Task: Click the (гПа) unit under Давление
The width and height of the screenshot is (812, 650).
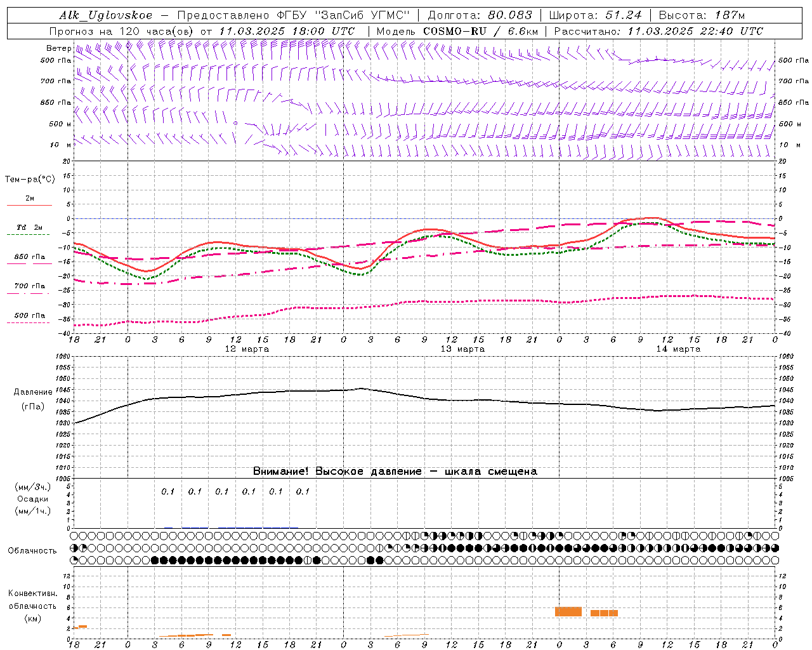Action: (x=33, y=407)
